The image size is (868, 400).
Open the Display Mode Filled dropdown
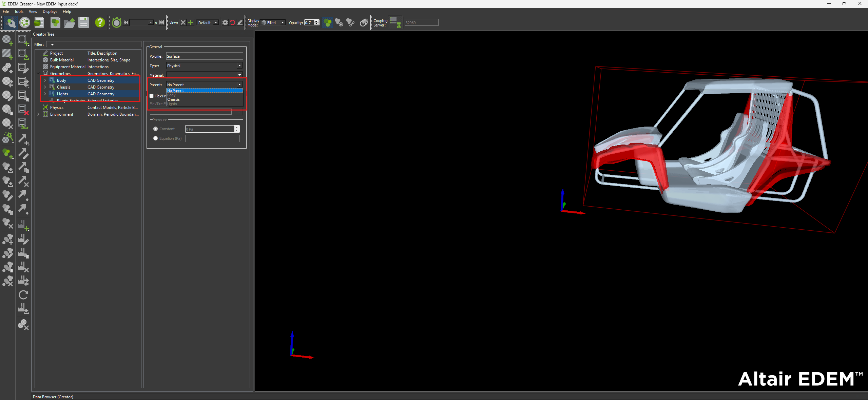click(273, 23)
